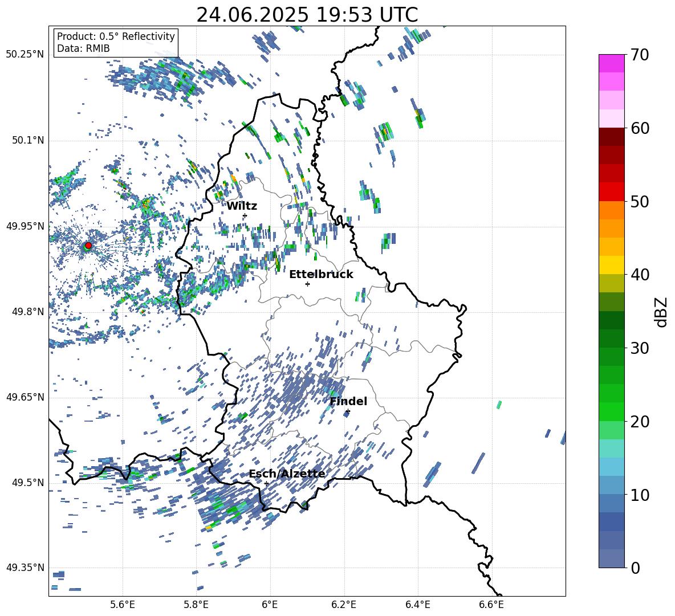Click the 70 colorbar tick label
Image resolution: width=675 pixels, height=616 pixels.
click(x=640, y=55)
